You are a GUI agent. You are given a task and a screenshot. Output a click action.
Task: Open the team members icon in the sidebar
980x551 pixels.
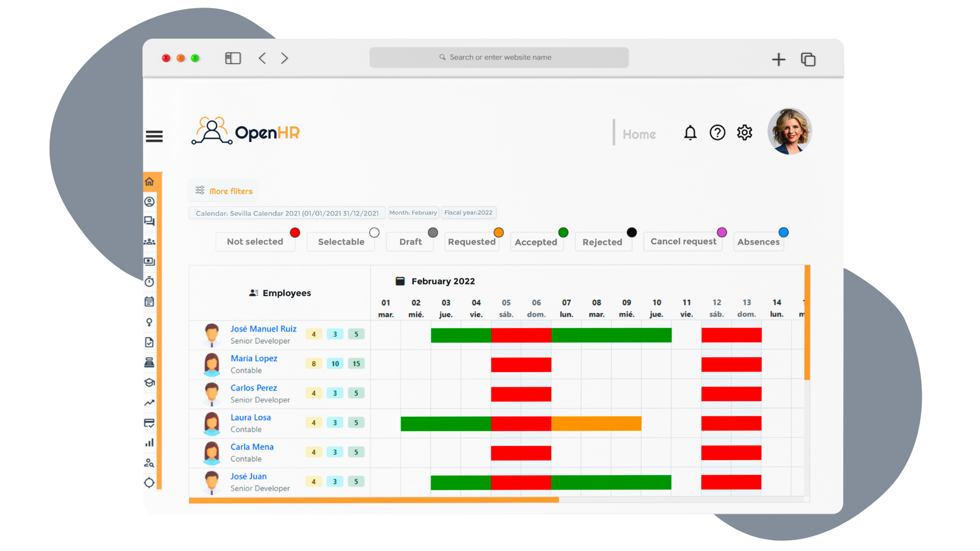[150, 241]
